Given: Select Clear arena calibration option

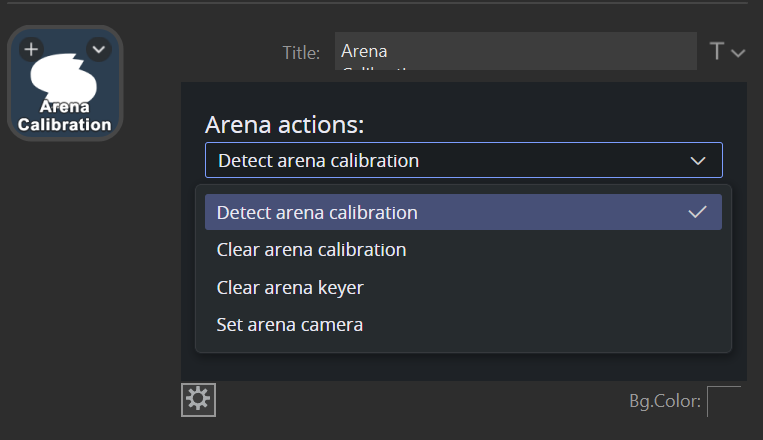Looking at the screenshot, I should (311, 250).
